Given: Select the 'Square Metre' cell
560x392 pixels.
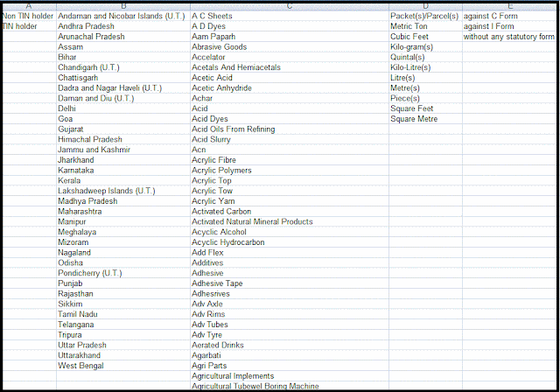Looking at the screenshot, I should coord(425,119).
